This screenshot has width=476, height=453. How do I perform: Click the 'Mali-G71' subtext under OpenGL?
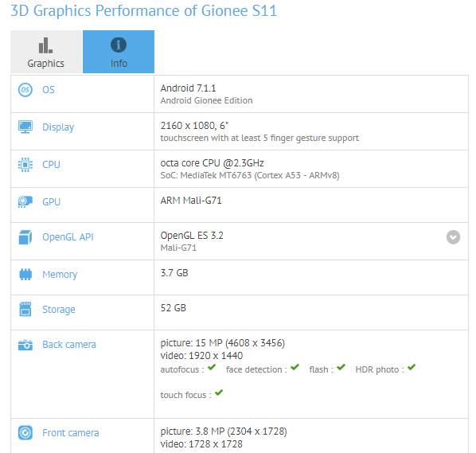pos(178,248)
